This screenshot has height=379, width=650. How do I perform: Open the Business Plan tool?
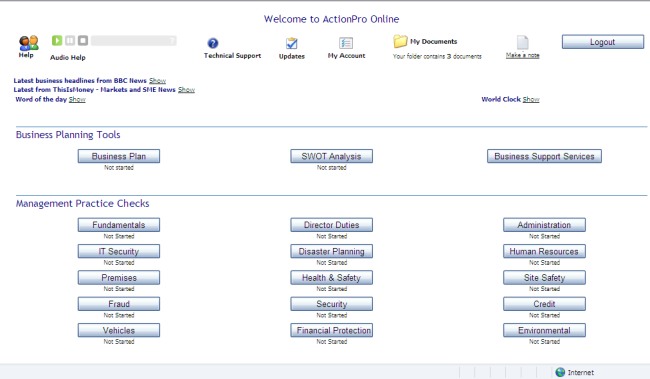coord(119,156)
